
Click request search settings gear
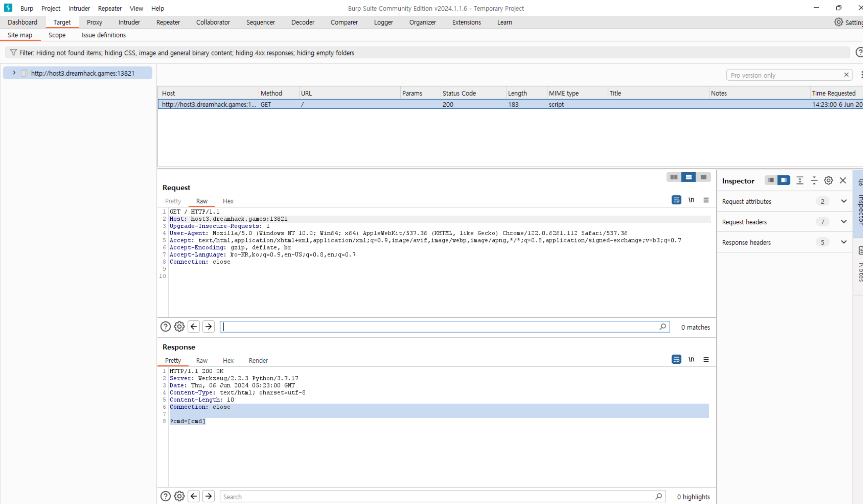point(179,327)
